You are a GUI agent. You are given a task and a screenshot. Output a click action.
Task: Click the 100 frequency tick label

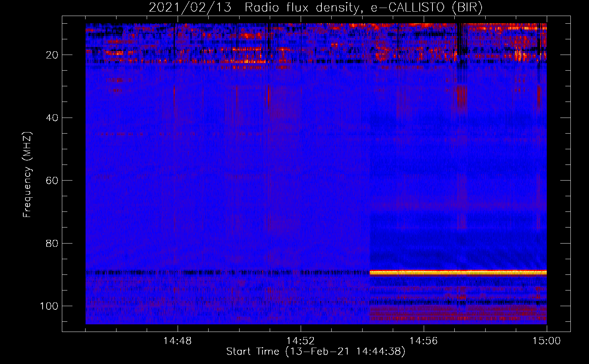pos(49,306)
